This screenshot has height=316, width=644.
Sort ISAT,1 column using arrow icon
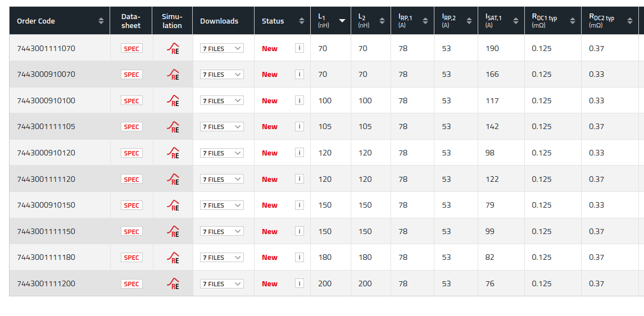(515, 21)
